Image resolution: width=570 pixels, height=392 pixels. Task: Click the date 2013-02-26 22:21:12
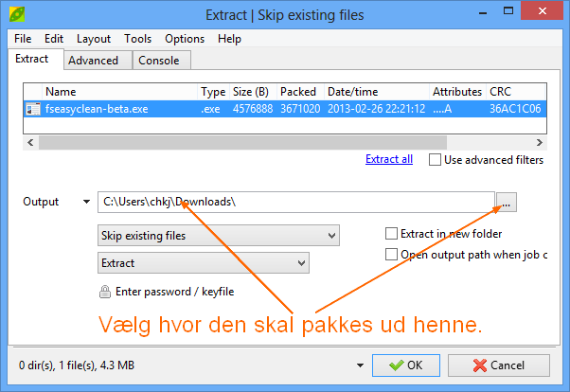click(x=376, y=109)
